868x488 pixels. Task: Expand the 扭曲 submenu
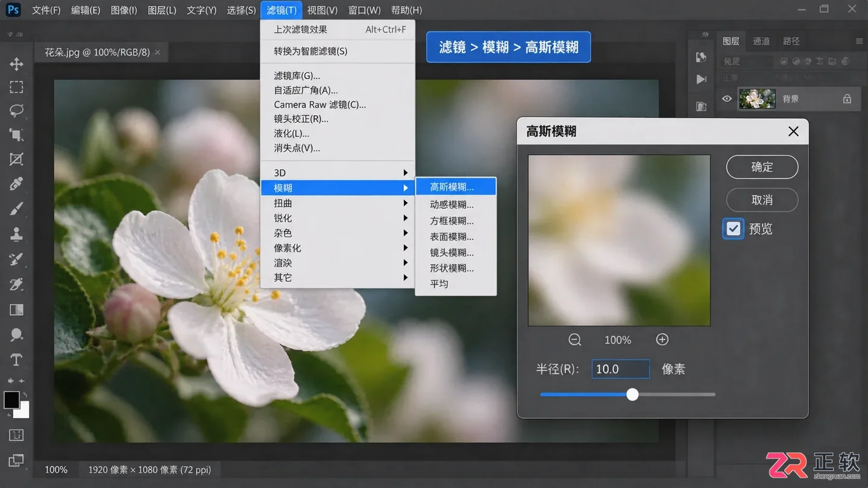338,203
